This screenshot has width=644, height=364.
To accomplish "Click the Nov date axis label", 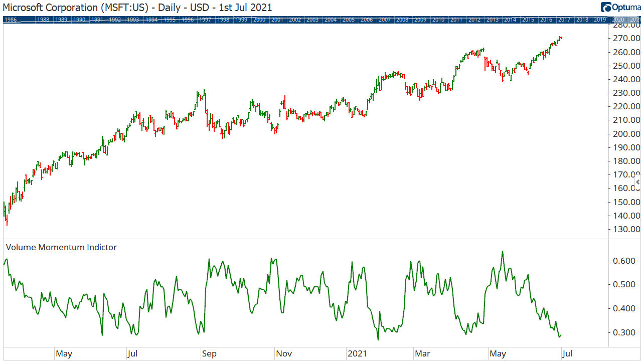I will pyautogui.click(x=283, y=354).
